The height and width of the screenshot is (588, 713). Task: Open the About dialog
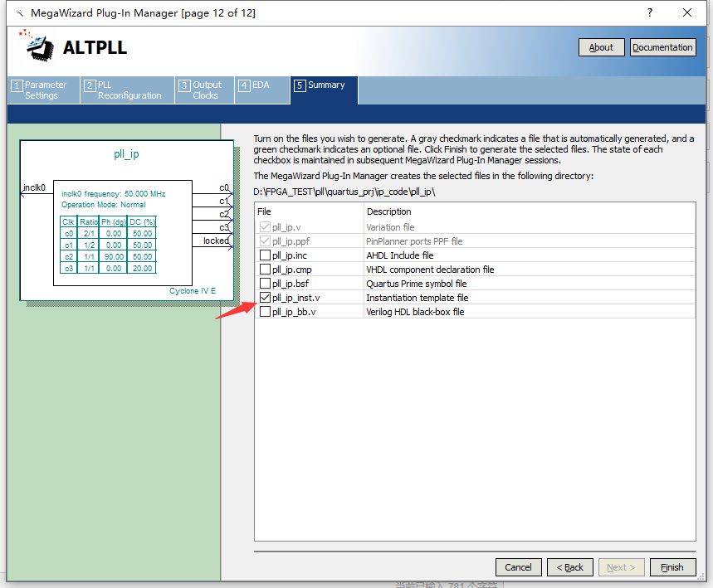601,47
